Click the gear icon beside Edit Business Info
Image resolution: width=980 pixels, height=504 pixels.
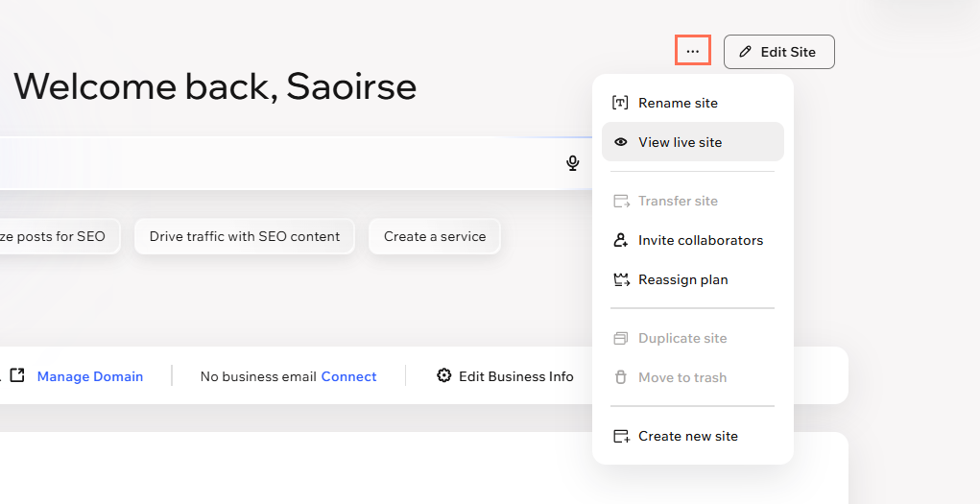coord(443,375)
